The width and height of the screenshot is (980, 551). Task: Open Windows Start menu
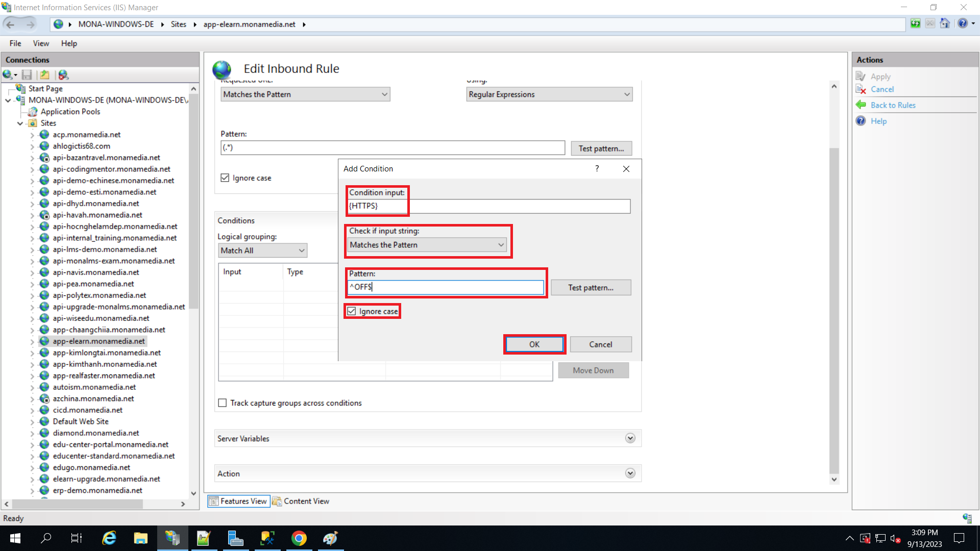tap(15, 538)
